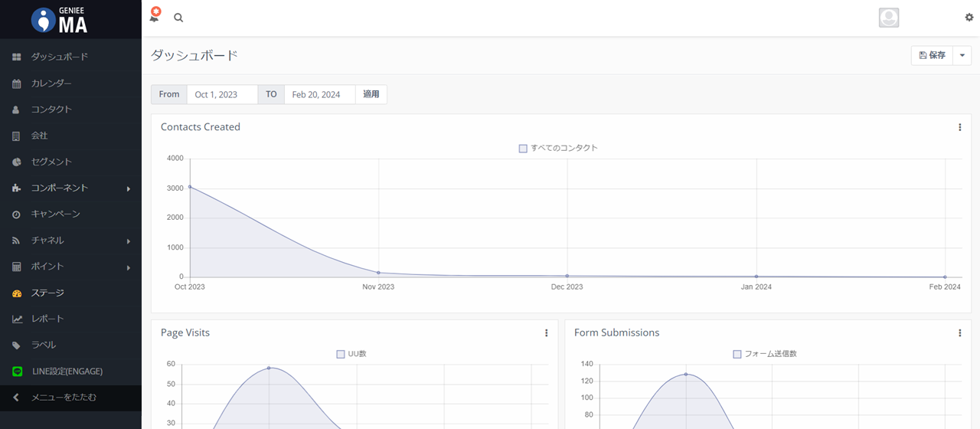Open the notifications bell icon
Image resolution: width=980 pixels, height=429 pixels.
(x=155, y=16)
